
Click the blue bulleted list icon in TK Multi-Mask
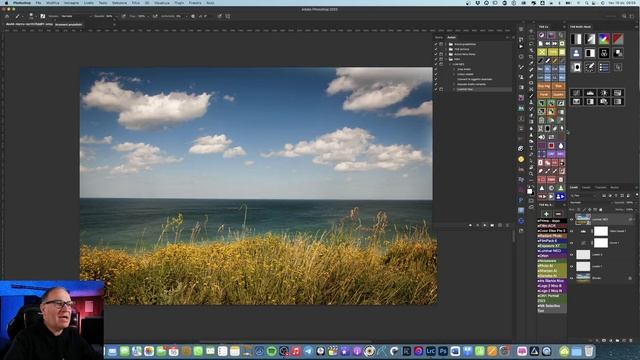pyautogui.click(x=604, y=67)
